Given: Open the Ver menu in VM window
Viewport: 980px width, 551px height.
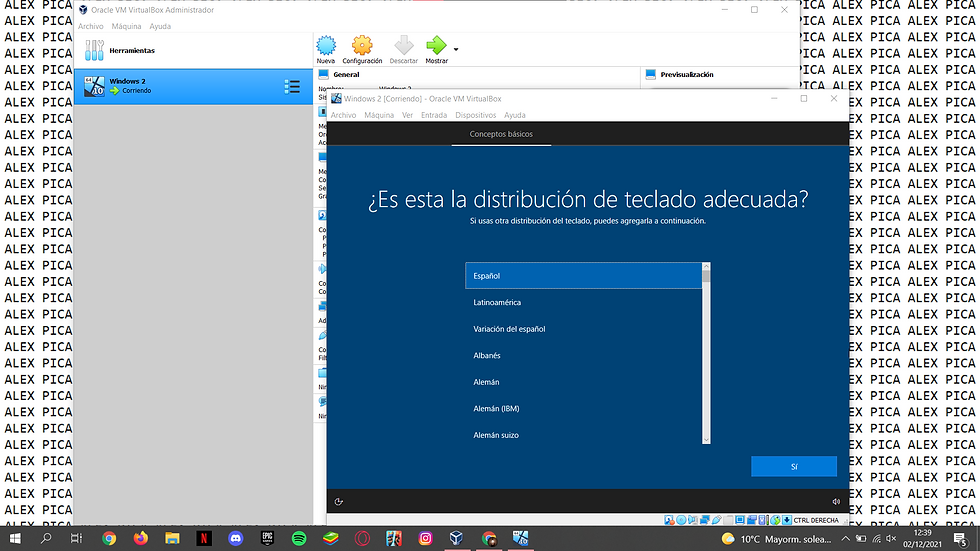Looking at the screenshot, I should (408, 115).
